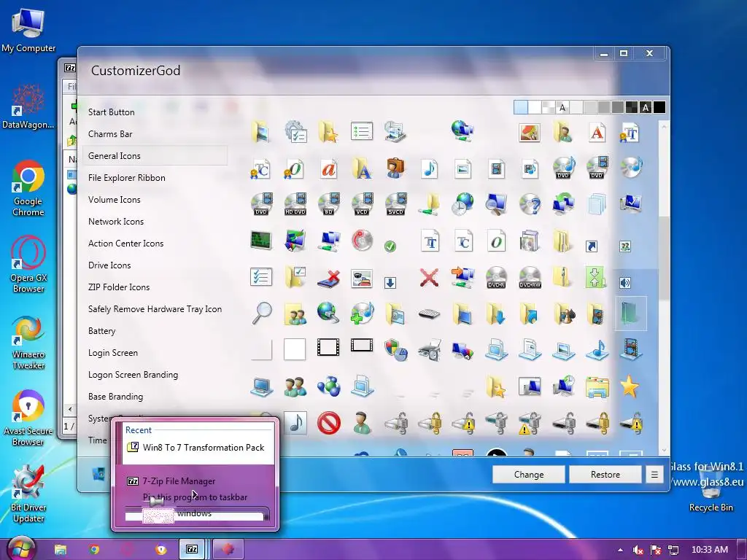Viewport: 747px width, 560px height.
Task: Select the gold star icon
Action: 630,386
